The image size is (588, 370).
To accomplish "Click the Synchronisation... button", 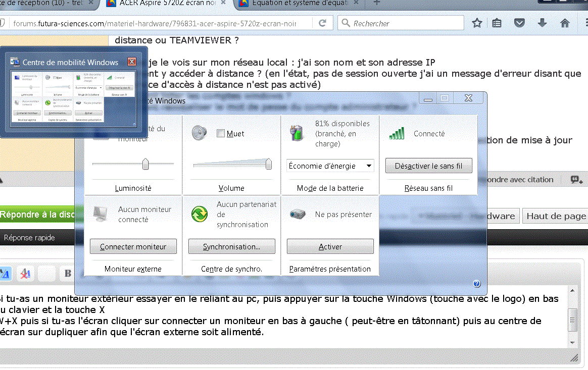I will pyautogui.click(x=231, y=247).
